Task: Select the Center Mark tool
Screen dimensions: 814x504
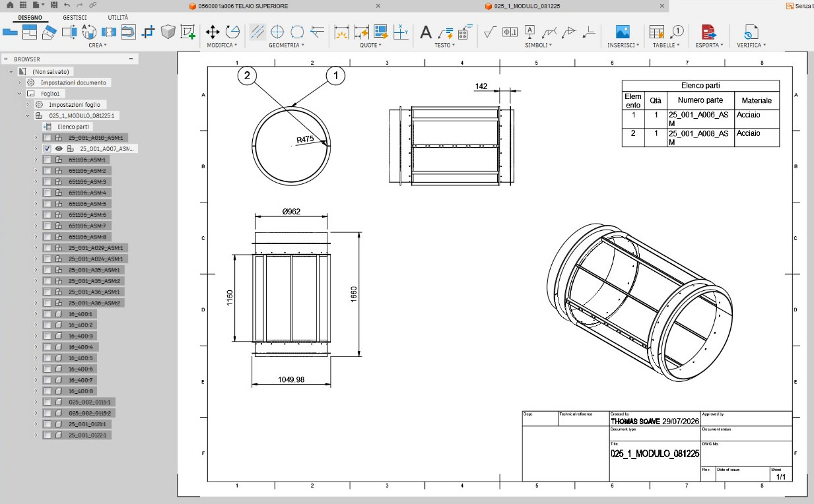Action: (277, 32)
